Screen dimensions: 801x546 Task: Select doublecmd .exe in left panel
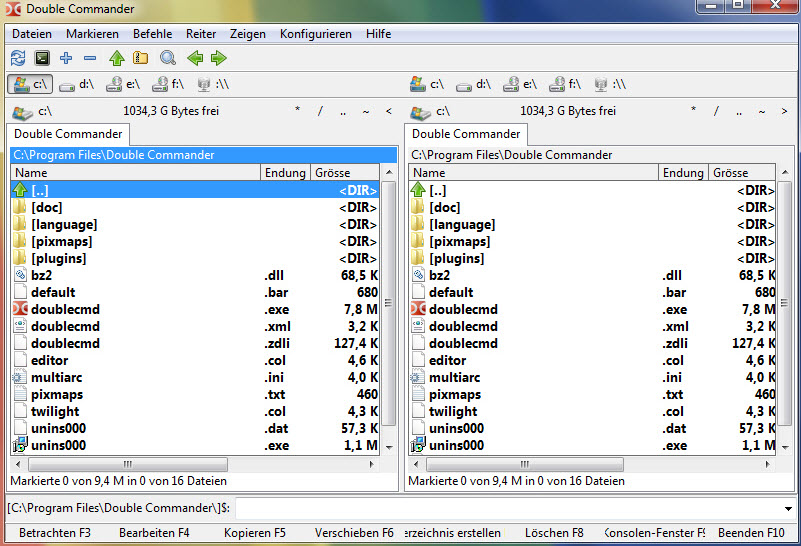click(x=195, y=310)
